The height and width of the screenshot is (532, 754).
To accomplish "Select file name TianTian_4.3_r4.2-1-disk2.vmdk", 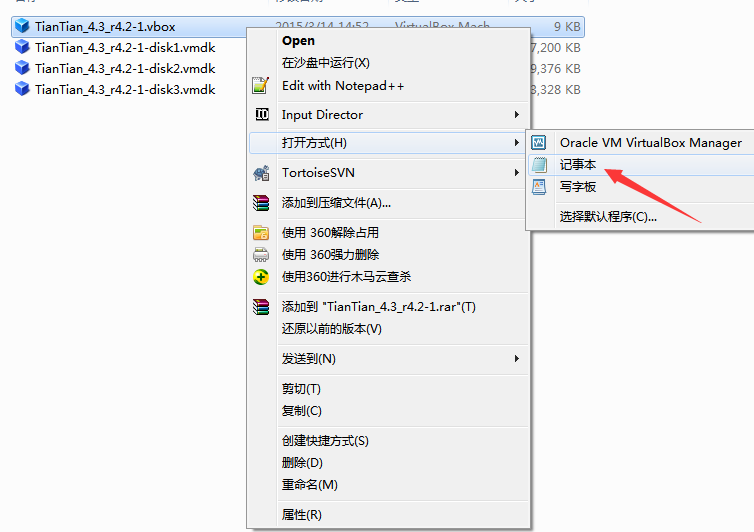I will pyautogui.click(x=125, y=68).
